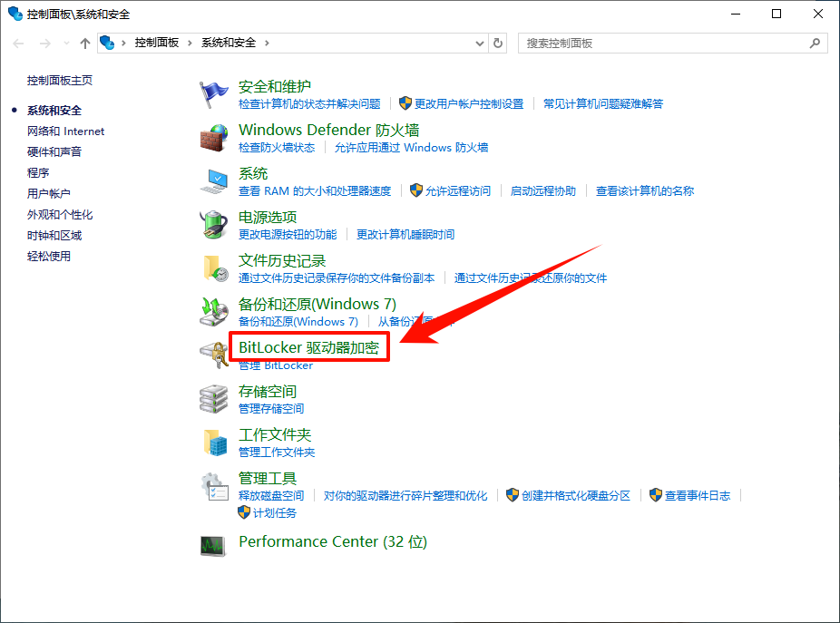This screenshot has width=840, height=623.
Task: Click the Administrative Tools gear checklist icon
Action: [214, 486]
